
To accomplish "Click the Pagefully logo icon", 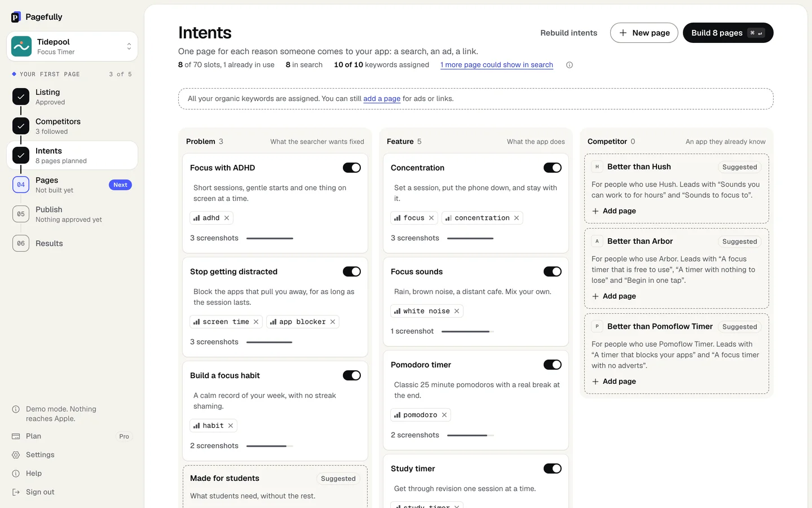I will [x=16, y=17].
